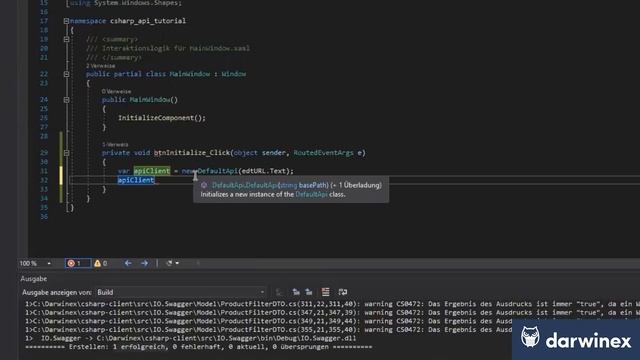
Task: Open the 'Ausgabe anzeigen von' Build dropdown
Action: click(180, 292)
